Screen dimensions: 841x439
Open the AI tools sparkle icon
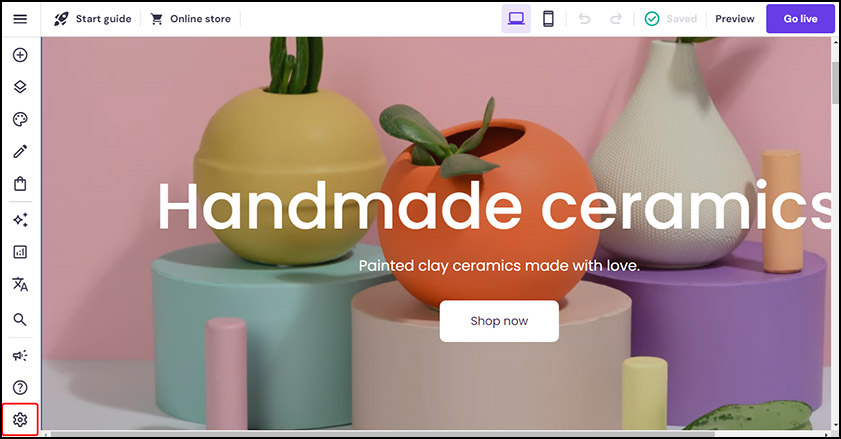(x=20, y=220)
